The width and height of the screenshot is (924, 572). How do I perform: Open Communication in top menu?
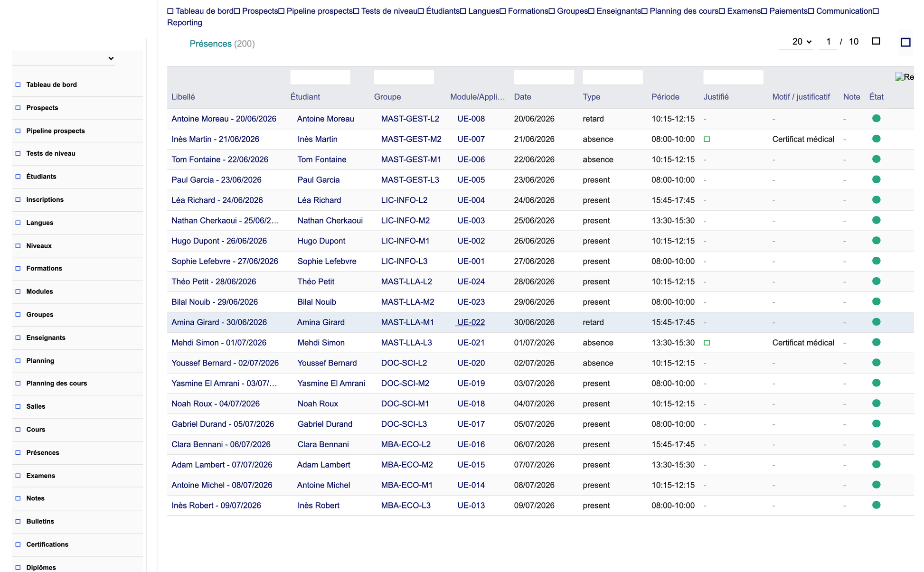tap(844, 11)
